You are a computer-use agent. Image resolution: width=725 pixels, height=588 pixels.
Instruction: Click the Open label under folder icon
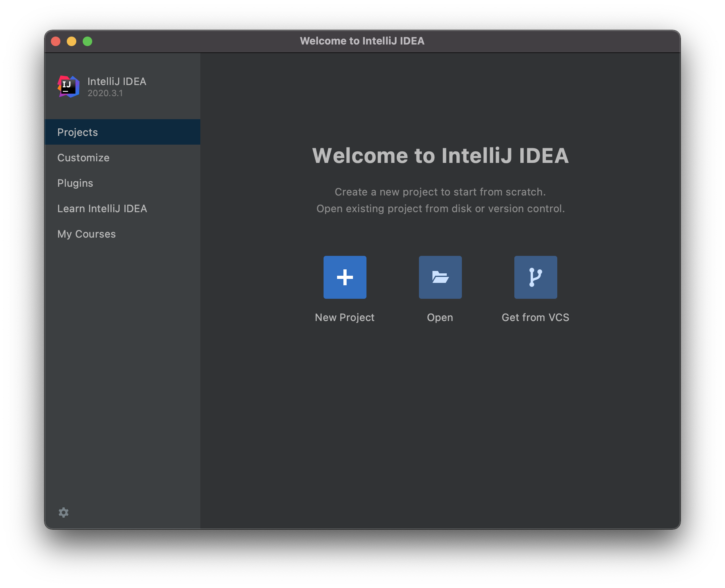440,317
